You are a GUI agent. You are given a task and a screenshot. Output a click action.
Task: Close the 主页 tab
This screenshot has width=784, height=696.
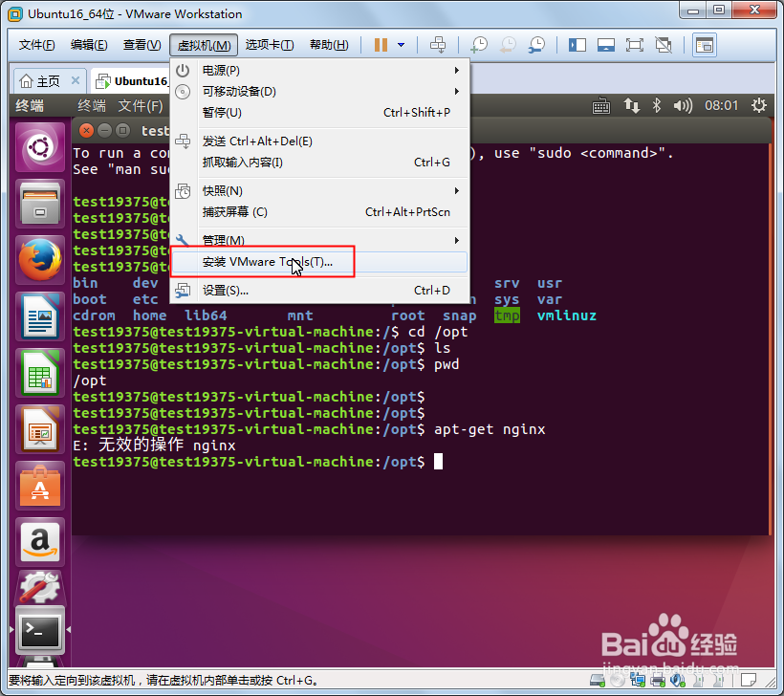[76, 80]
